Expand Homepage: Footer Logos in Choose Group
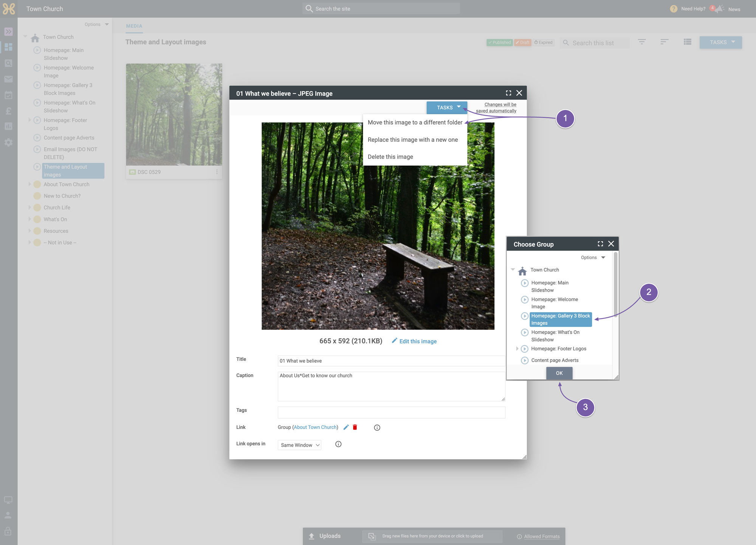756x545 pixels. coord(517,349)
